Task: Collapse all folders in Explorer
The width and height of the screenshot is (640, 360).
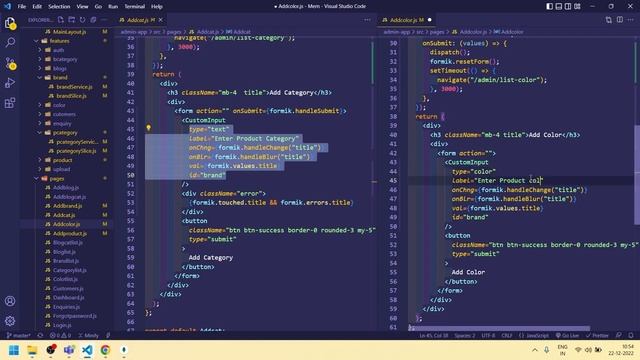Action: (93, 20)
